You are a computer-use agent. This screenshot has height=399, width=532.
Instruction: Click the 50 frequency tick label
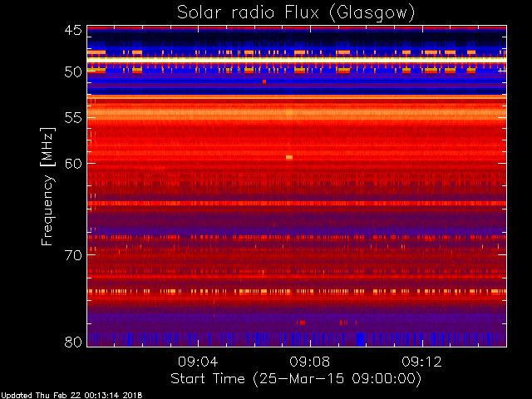click(x=73, y=72)
